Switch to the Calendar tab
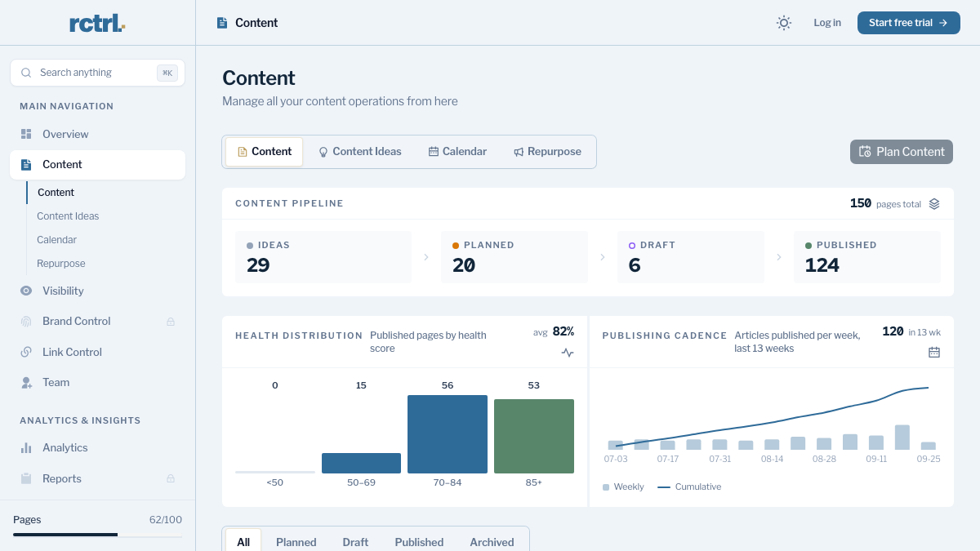The image size is (980, 551). [457, 152]
